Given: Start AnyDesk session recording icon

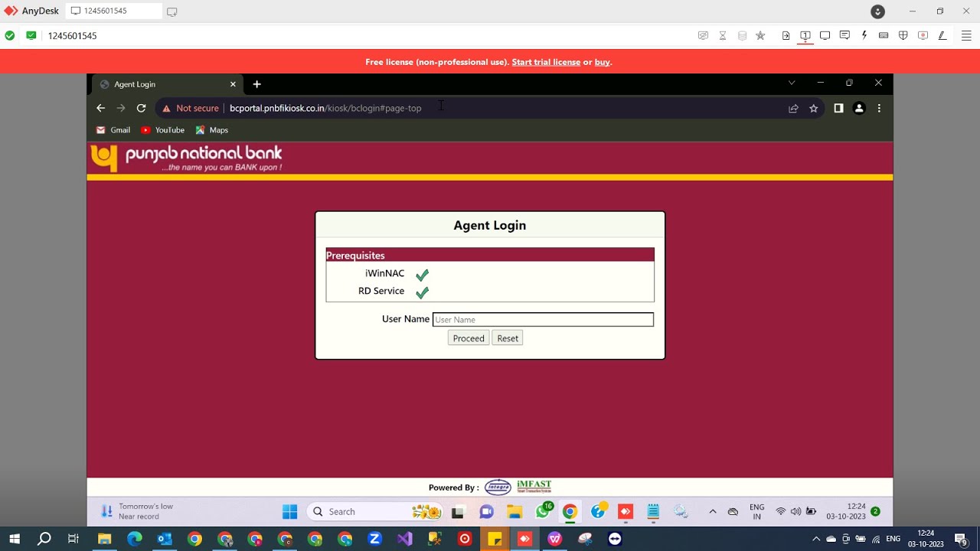Looking at the screenshot, I should pos(923,36).
